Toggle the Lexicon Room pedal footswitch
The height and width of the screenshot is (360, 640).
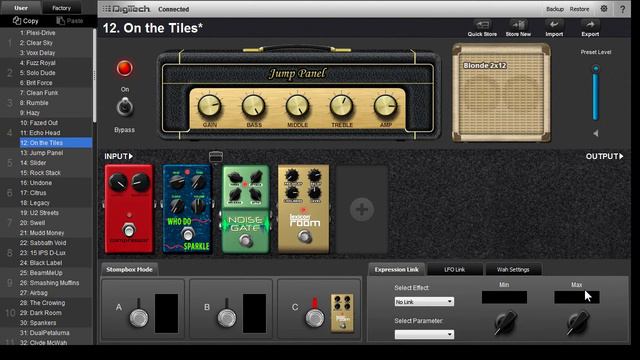click(x=304, y=236)
